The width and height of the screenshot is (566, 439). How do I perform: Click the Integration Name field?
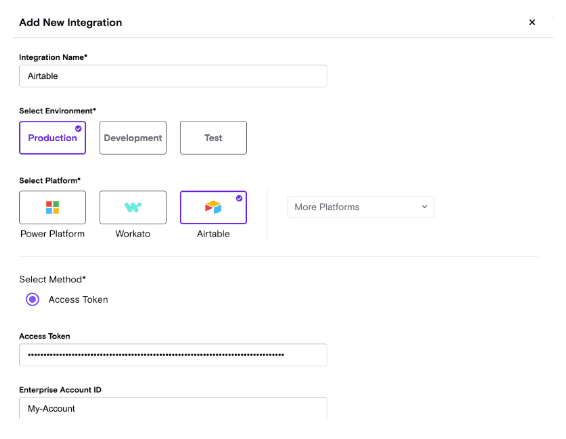[173, 76]
